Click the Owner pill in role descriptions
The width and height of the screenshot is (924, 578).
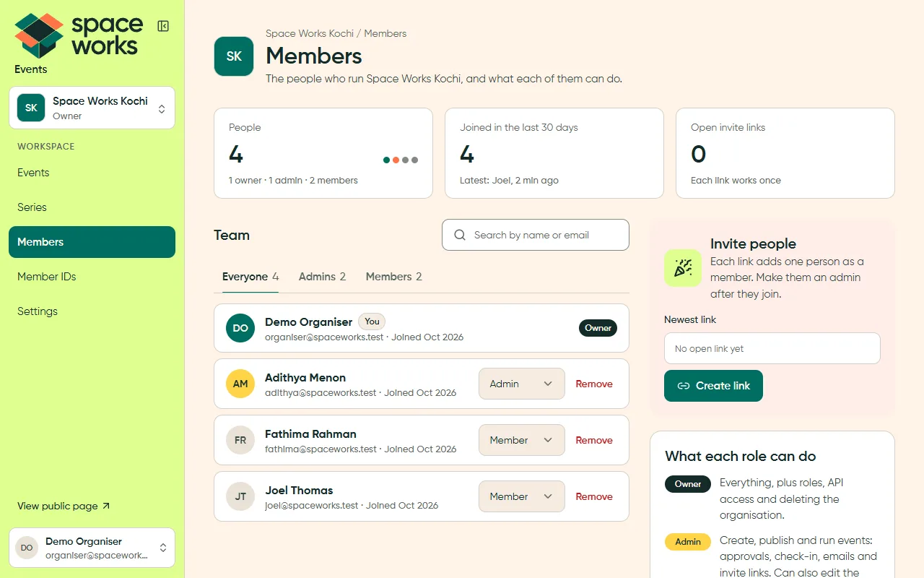688,484
